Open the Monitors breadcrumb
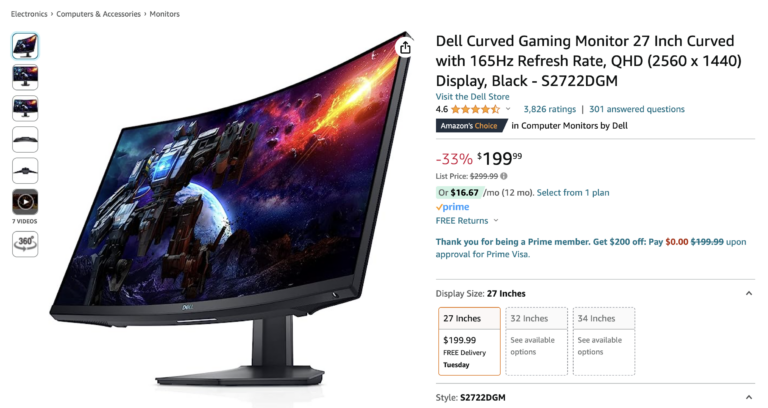Image resolution: width=768 pixels, height=408 pixels. pyautogui.click(x=165, y=14)
